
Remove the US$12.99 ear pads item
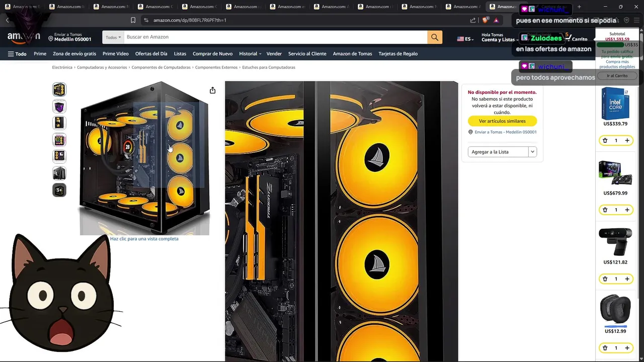pos(605,348)
